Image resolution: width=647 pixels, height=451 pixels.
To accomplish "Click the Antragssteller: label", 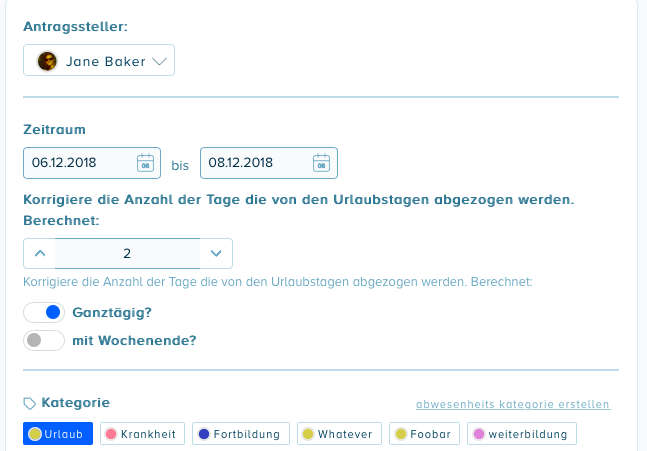I will [76, 26].
